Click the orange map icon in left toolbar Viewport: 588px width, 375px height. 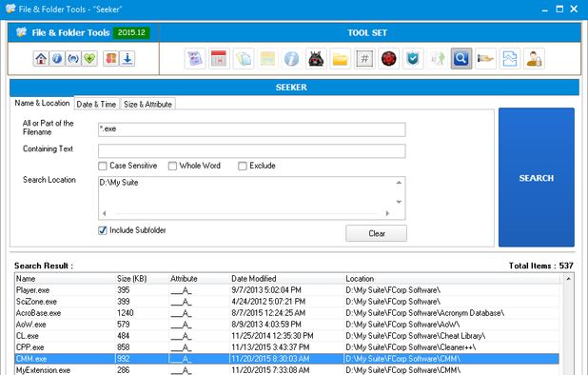(x=110, y=58)
